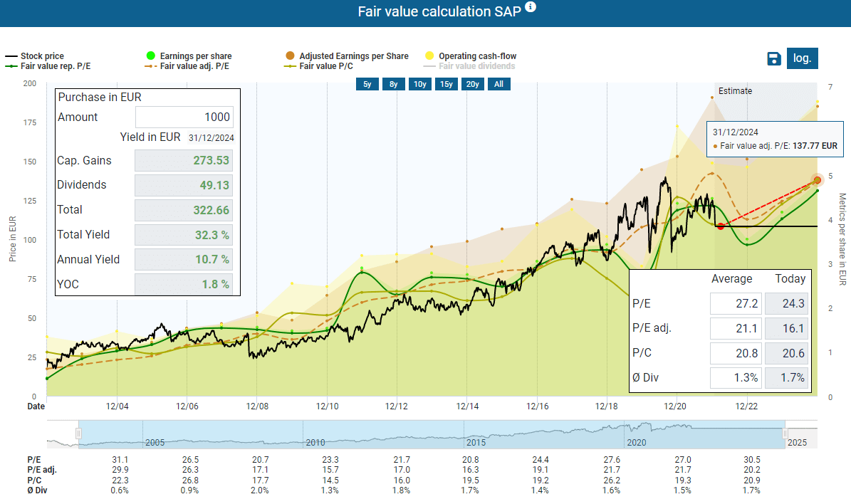Click the Today Ø Div value 1.7%
This screenshot has height=504, width=851.
click(786, 377)
